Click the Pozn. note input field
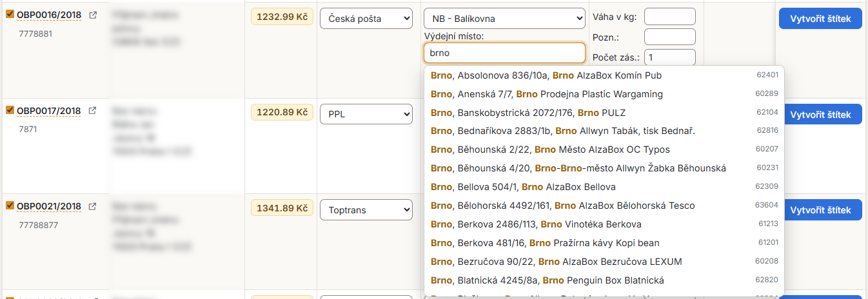Image resolution: width=868 pixels, height=299 pixels. point(670,37)
